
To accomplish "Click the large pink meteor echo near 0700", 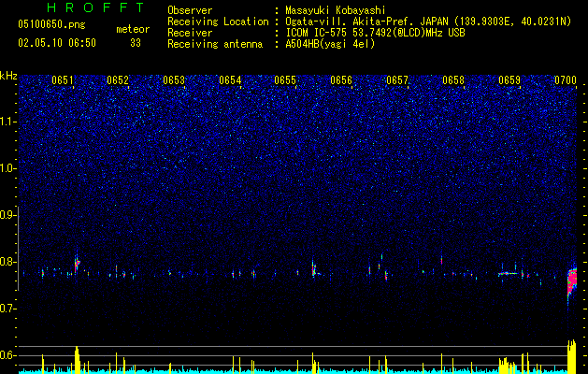I will pyautogui.click(x=572, y=282).
